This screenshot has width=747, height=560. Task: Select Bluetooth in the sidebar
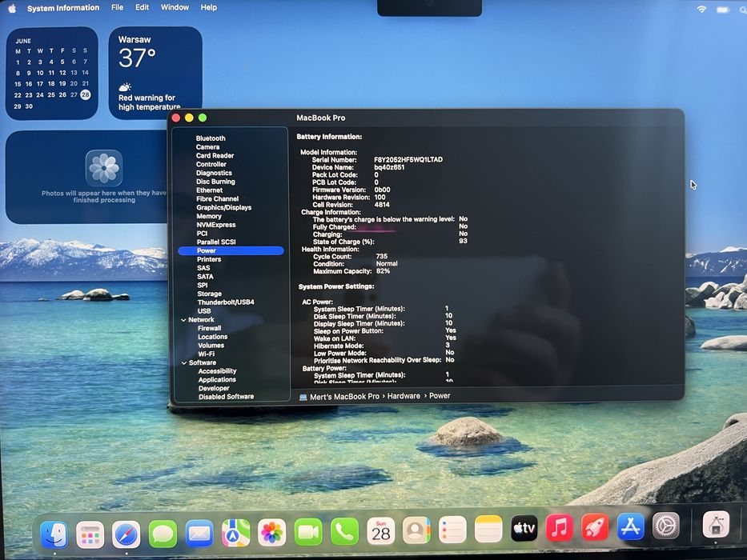[211, 138]
